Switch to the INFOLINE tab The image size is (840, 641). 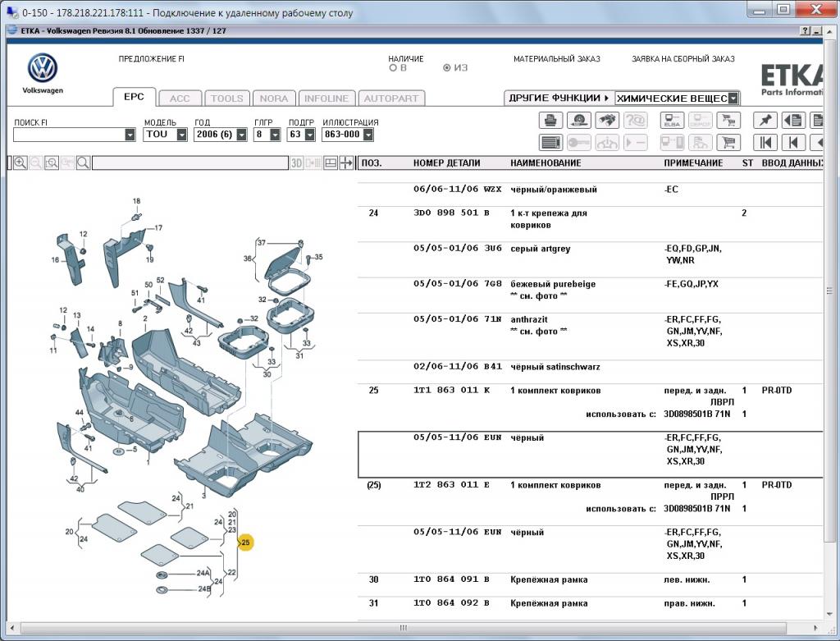click(326, 98)
